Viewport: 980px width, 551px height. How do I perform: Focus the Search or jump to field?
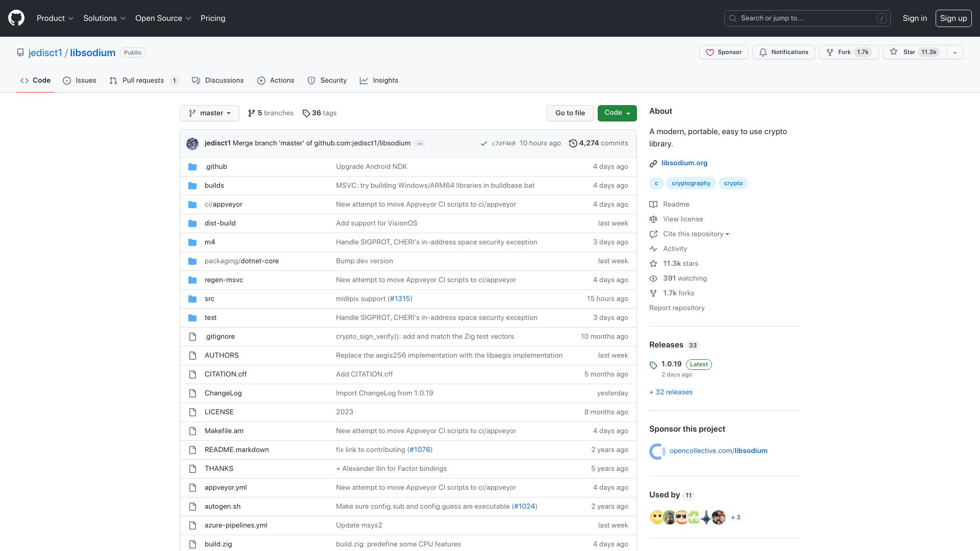[x=807, y=18]
